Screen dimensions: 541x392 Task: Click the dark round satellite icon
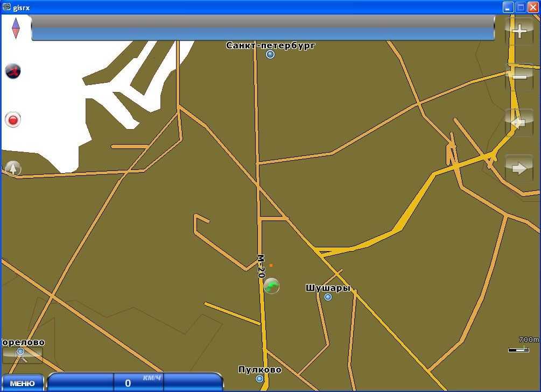click(13, 70)
